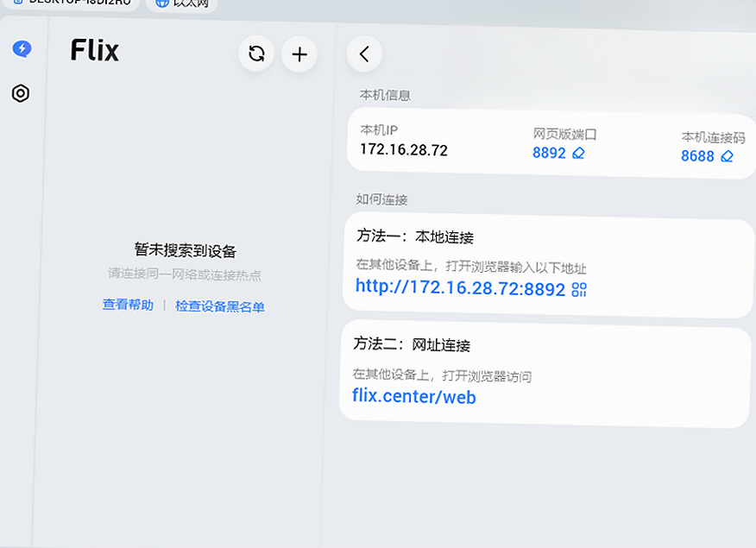Open the flix.center/web link
This screenshot has width=756, height=548.
tap(414, 396)
